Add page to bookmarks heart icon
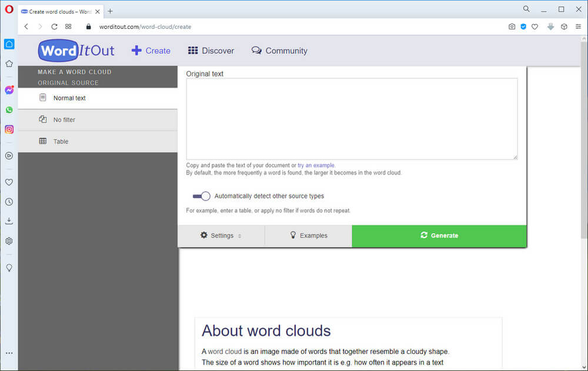The height and width of the screenshot is (371, 588). [534, 26]
